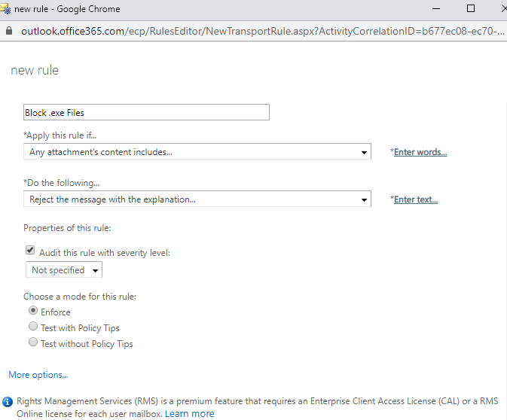Uncheck Audit this rule with severity level
The height and width of the screenshot is (420, 507).
coord(30,250)
